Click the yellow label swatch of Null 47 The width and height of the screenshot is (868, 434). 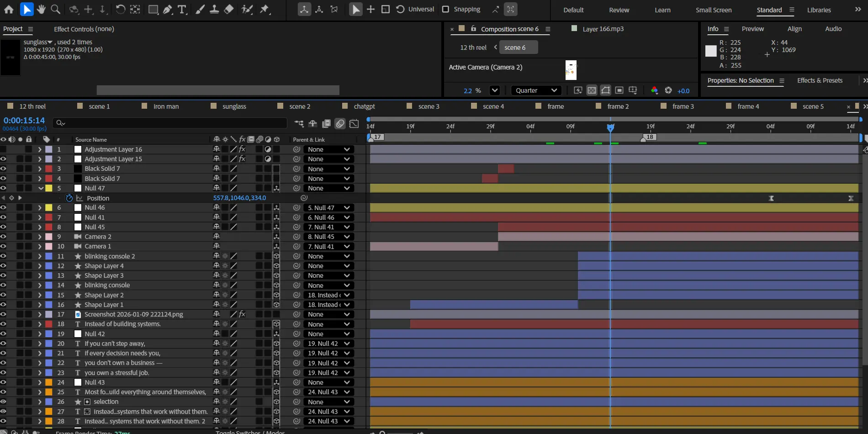pyautogui.click(x=49, y=188)
